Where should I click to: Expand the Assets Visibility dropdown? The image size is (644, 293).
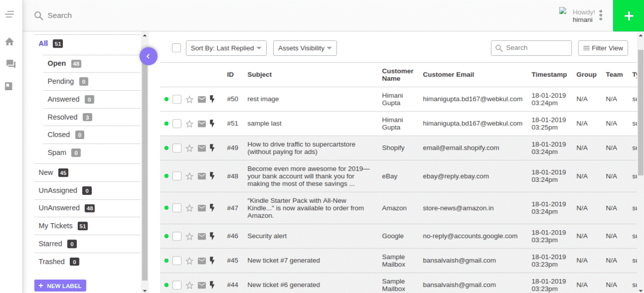[304, 48]
